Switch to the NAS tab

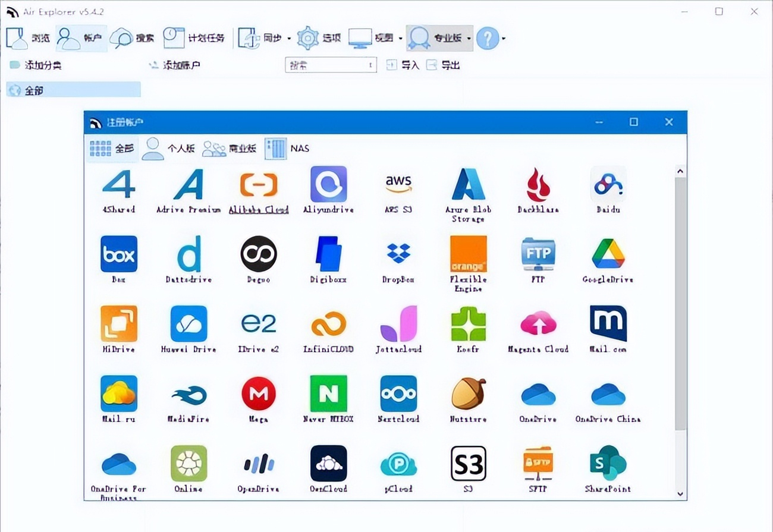pyautogui.click(x=287, y=149)
